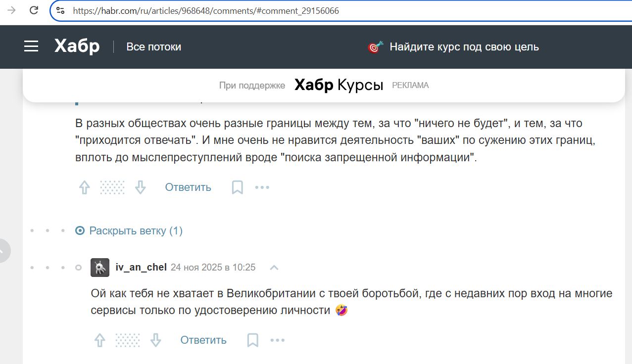Reply to the comment about мыслепреступлений
The height and width of the screenshot is (364, 632).
(188, 187)
